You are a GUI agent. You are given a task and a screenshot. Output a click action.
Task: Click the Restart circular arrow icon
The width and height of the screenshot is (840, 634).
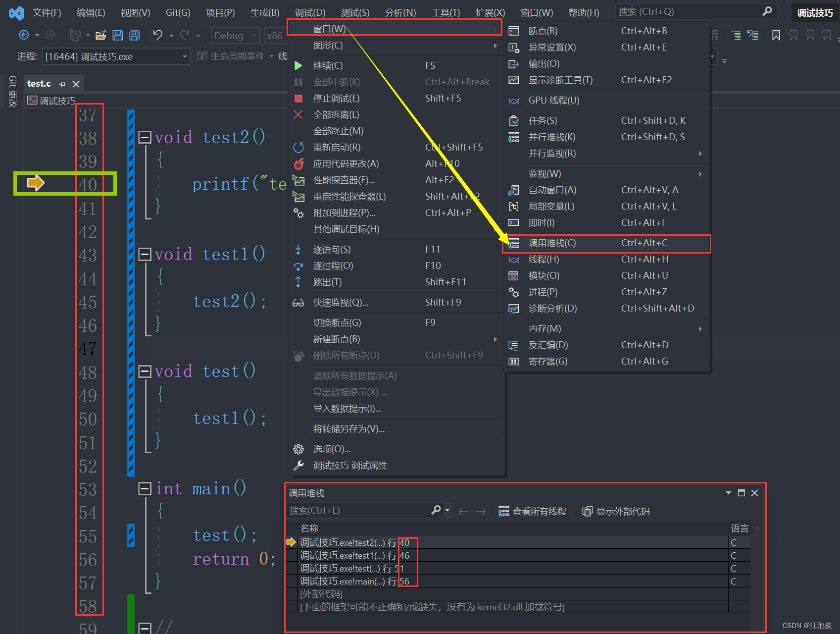298,148
